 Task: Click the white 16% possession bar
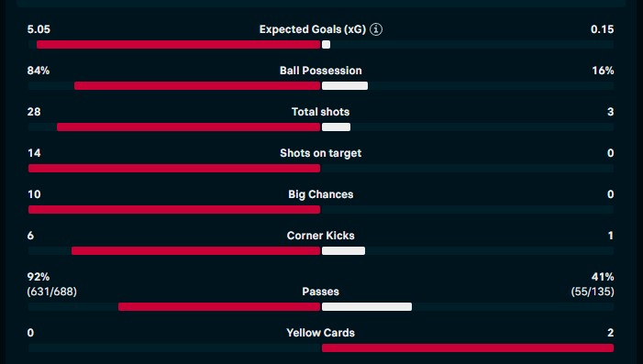(x=345, y=85)
